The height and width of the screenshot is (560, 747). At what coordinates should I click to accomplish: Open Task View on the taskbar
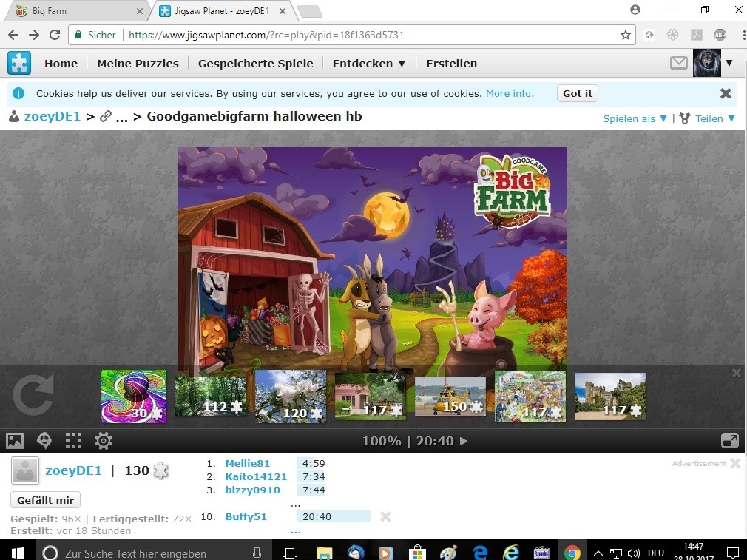[x=290, y=553]
